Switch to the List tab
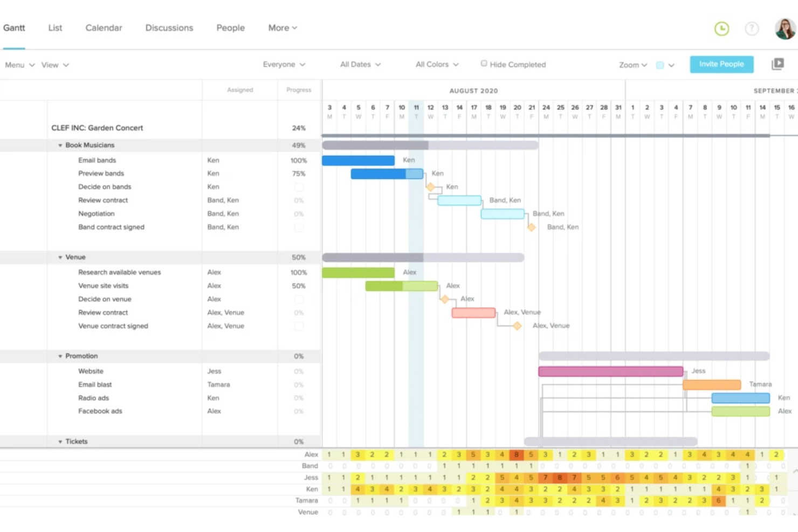The image size is (798, 532). click(x=55, y=27)
